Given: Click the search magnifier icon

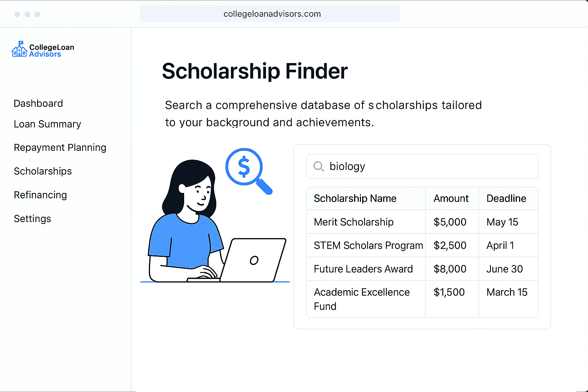Looking at the screenshot, I should pyautogui.click(x=318, y=166).
